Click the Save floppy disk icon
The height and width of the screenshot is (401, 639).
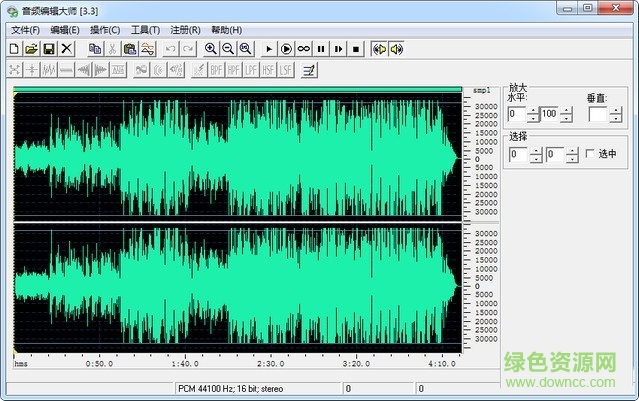point(48,48)
